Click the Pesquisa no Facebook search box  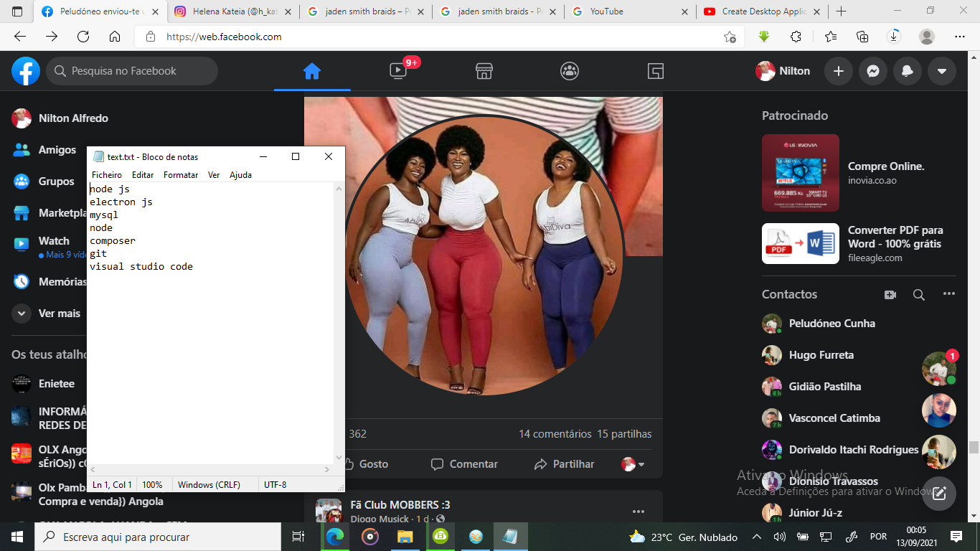tap(133, 71)
